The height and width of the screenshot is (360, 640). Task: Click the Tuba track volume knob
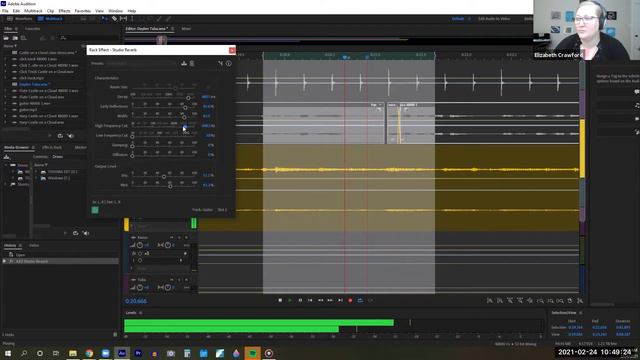click(140, 287)
